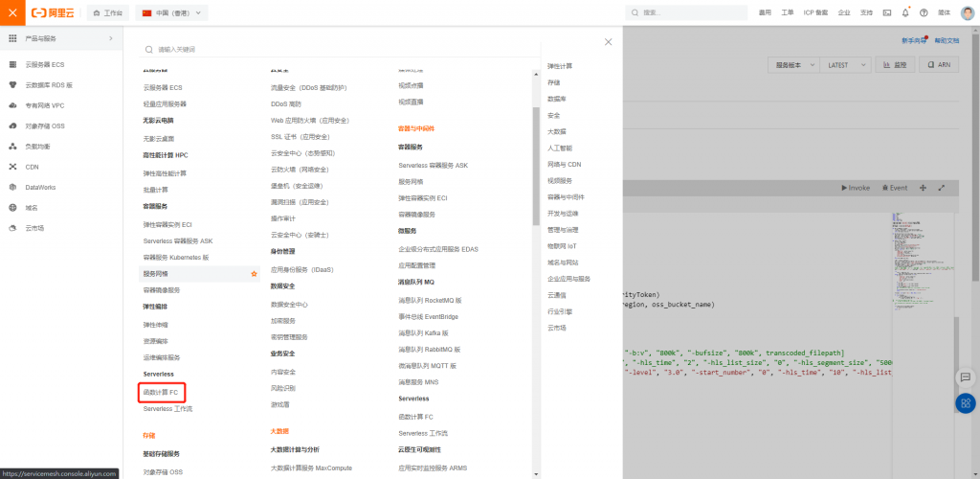
Task: Click the 云市场 sidebar icon
Action: pyautogui.click(x=12, y=228)
